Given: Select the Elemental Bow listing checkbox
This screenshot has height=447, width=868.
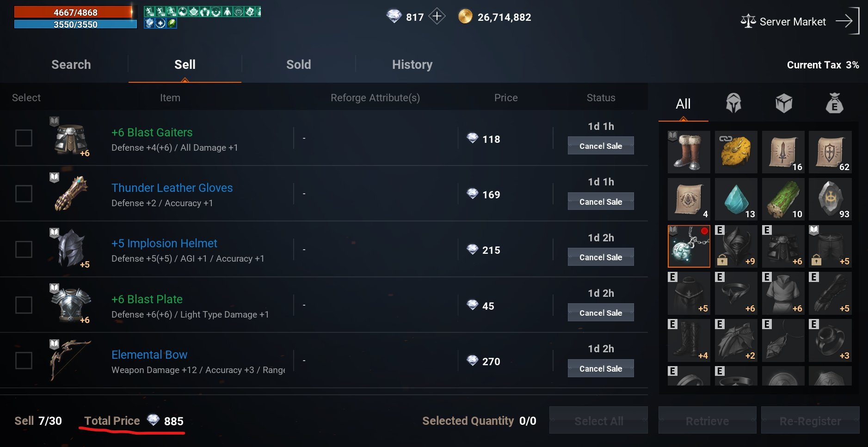Looking at the screenshot, I should point(24,361).
